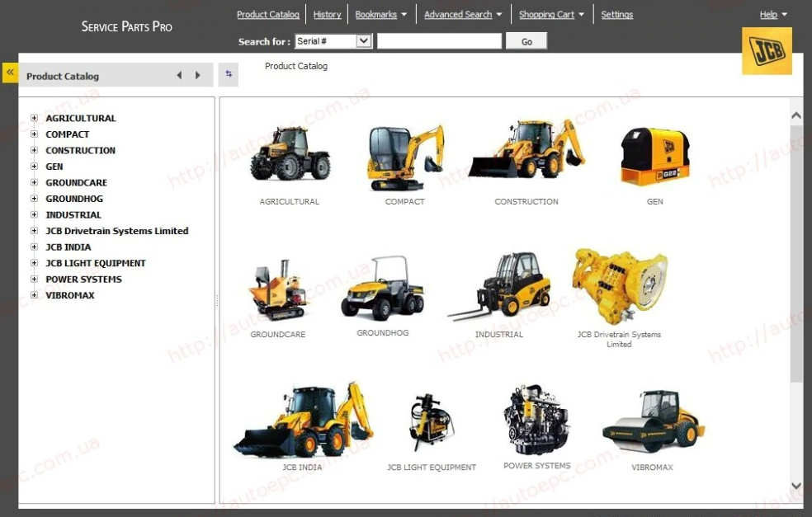Select CONSTRUCTION label in the tree
This screenshot has width=812, height=517.
pos(80,150)
